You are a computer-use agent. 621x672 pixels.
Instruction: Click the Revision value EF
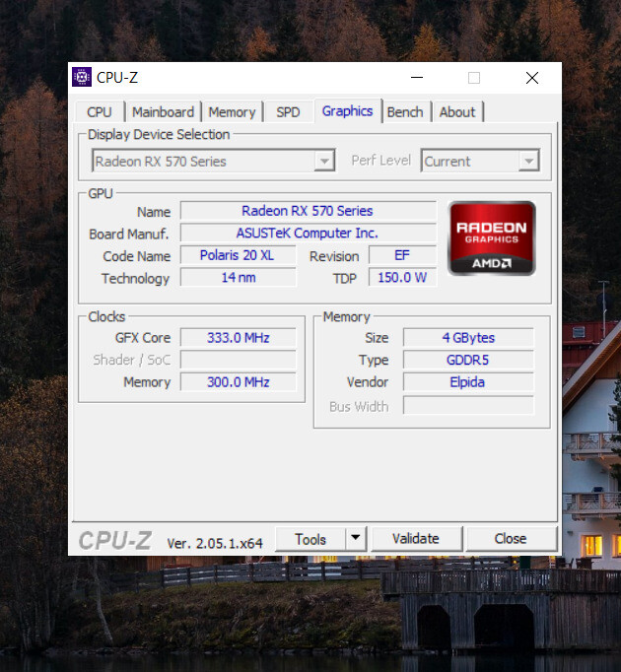click(402, 255)
